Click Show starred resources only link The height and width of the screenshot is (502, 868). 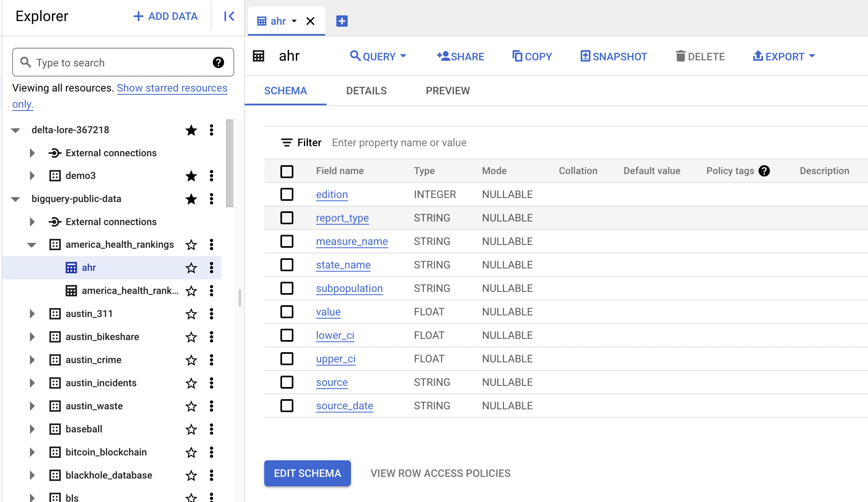[172, 88]
